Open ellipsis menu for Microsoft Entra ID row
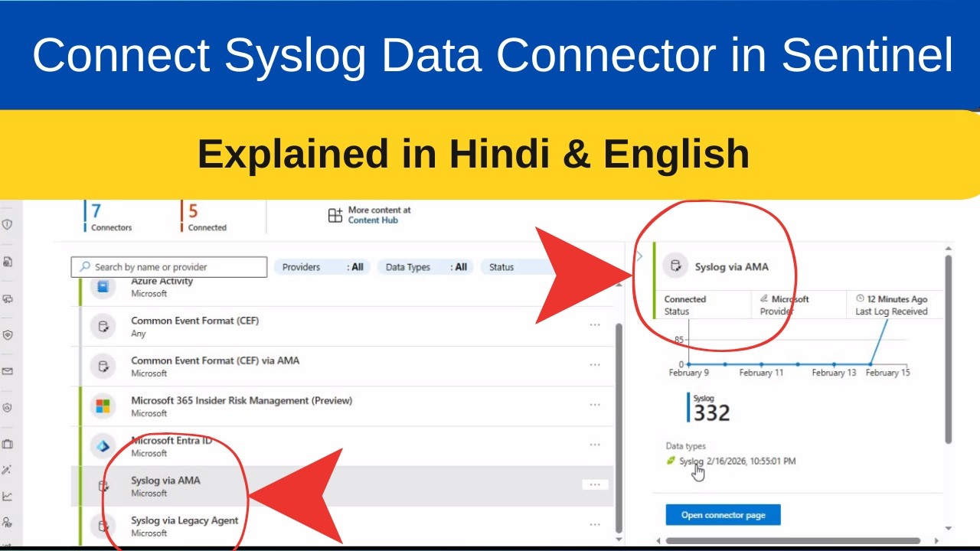 595,445
